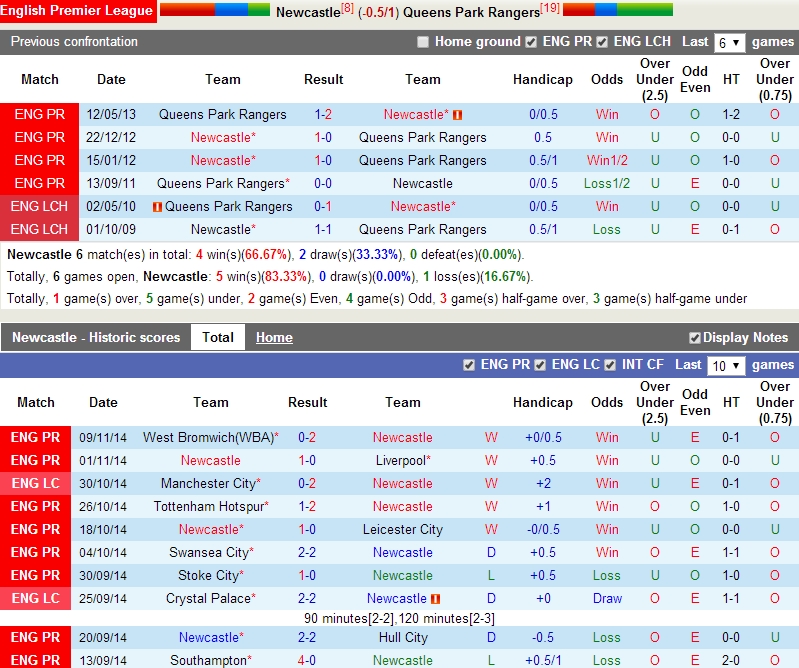The width and height of the screenshot is (799, 668).
Task: Click red card icon beside Newcastle Crystal Palace match
Action: coord(435,599)
